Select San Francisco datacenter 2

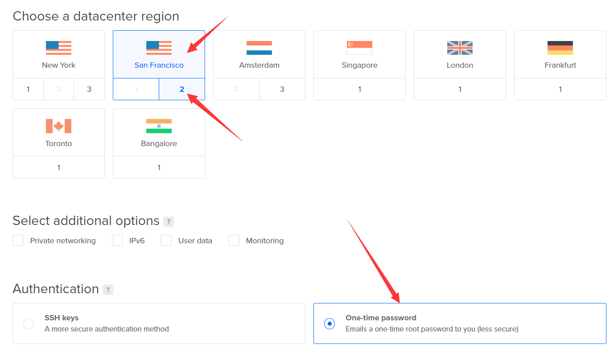coord(181,89)
